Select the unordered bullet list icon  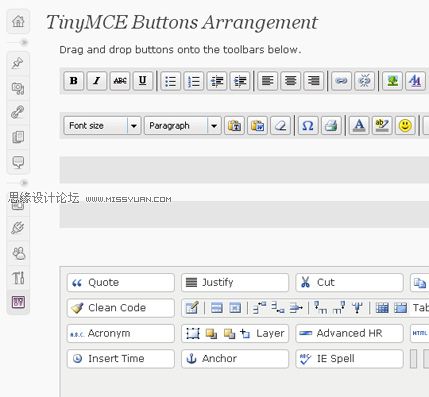[171, 81]
